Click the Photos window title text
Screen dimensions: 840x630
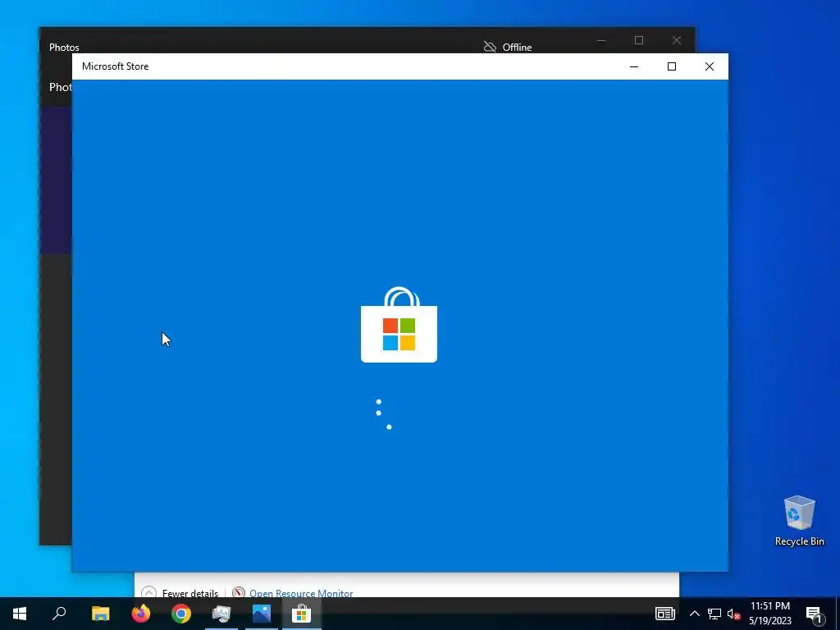[x=64, y=47]
